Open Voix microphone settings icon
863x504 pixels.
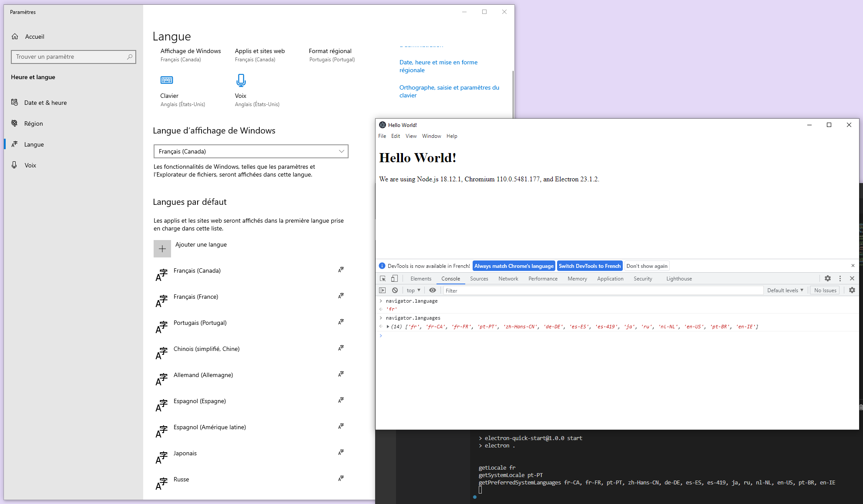pyautogui.click(x=241, y=80)
